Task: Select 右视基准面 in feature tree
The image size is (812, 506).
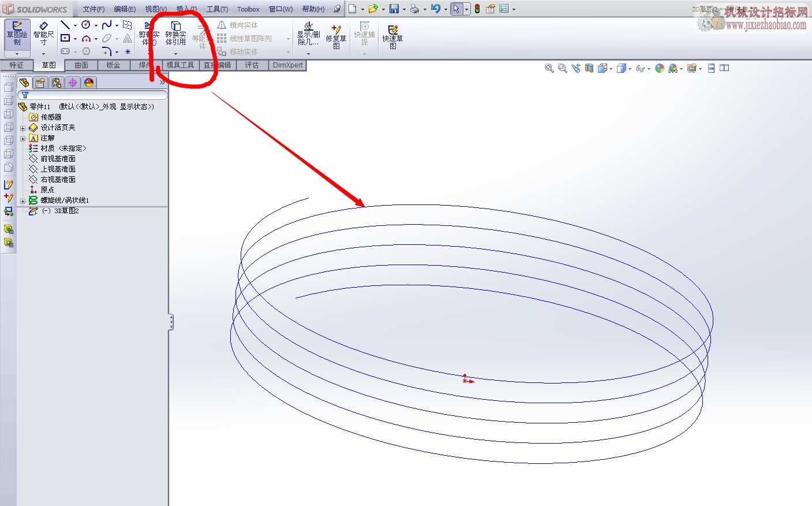Action: 58,180
